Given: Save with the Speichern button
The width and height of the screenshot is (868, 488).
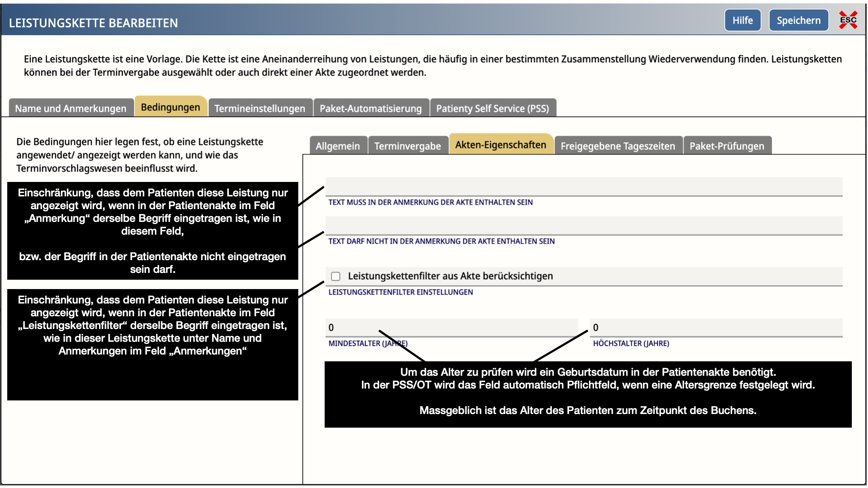Looking at the screenshot, I should [x=799, y=20].
